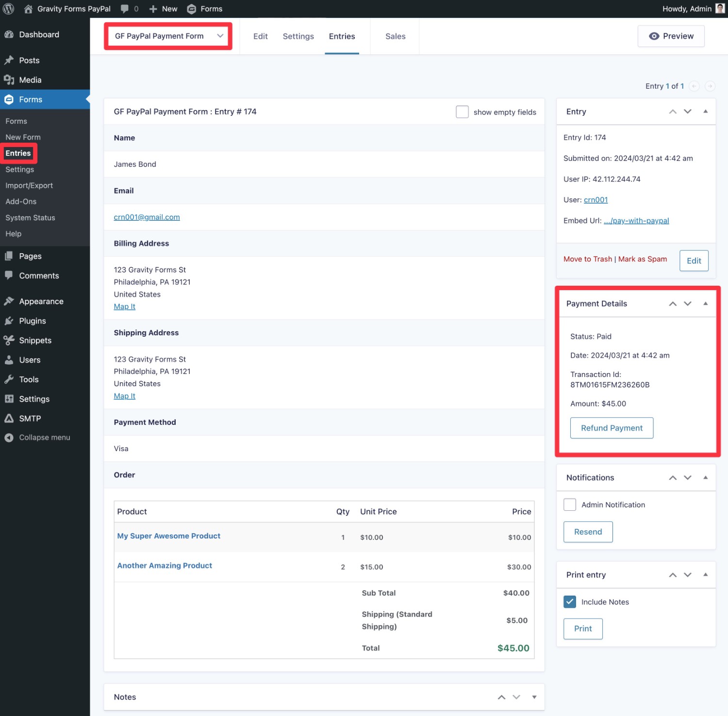Viewport: 728px width, 716px height.
Task: Click the Admin avatar thumbnail
Action: pos(720,9)
